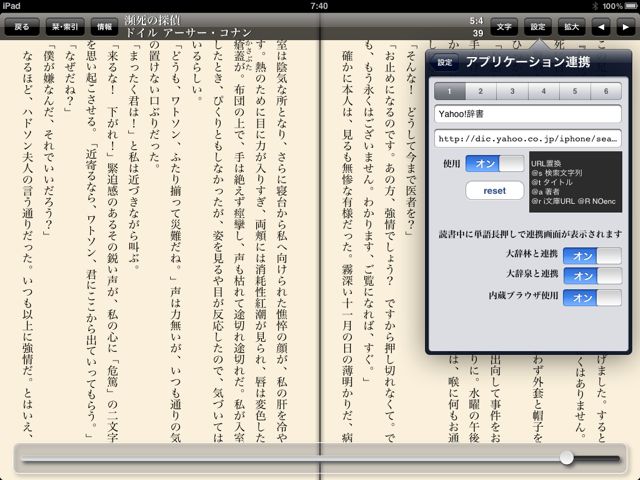Viewport: 640px width, 480px height.
Task: Click the iPad label in status bar
Action: (11, 6)
